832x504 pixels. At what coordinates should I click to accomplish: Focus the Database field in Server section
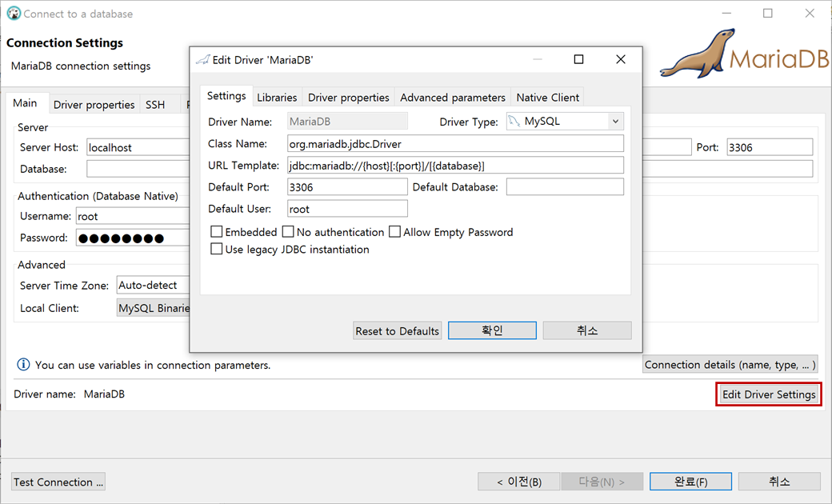click(x=138, y=170)
